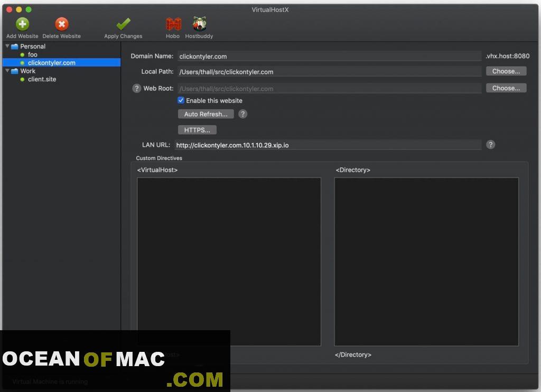The width and height of the screenshot is (541, 392).
Task: Click into the Web Root field
Action: [330, 89]
